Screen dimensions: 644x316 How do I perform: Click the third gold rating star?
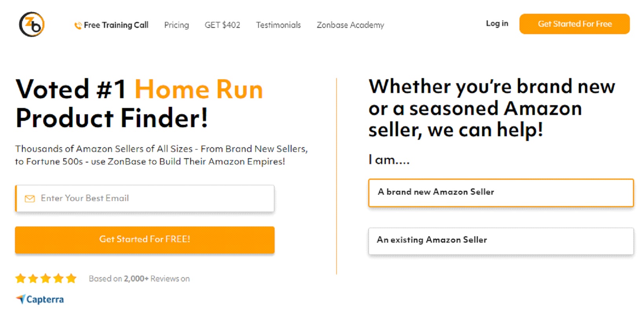(46, 279)
